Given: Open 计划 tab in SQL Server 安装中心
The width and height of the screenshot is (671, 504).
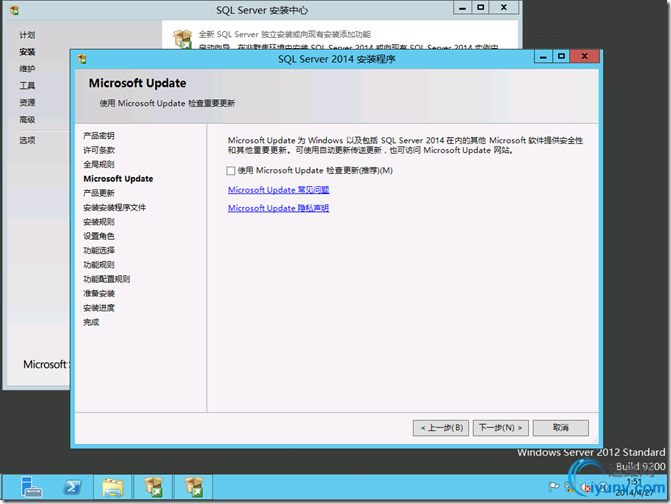Looking at the screenshot, I should coord(27,35).
